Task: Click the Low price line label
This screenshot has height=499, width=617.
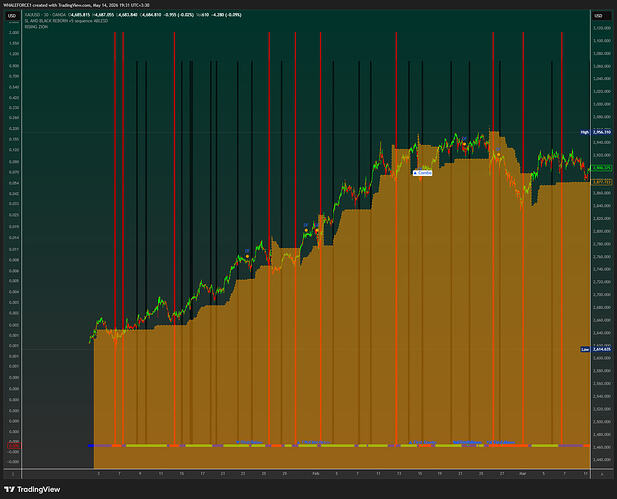Action: tap(596, 349)
